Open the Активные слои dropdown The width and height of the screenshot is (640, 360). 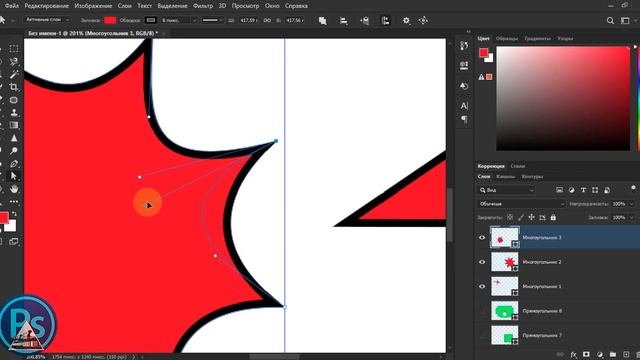(47, 20)
